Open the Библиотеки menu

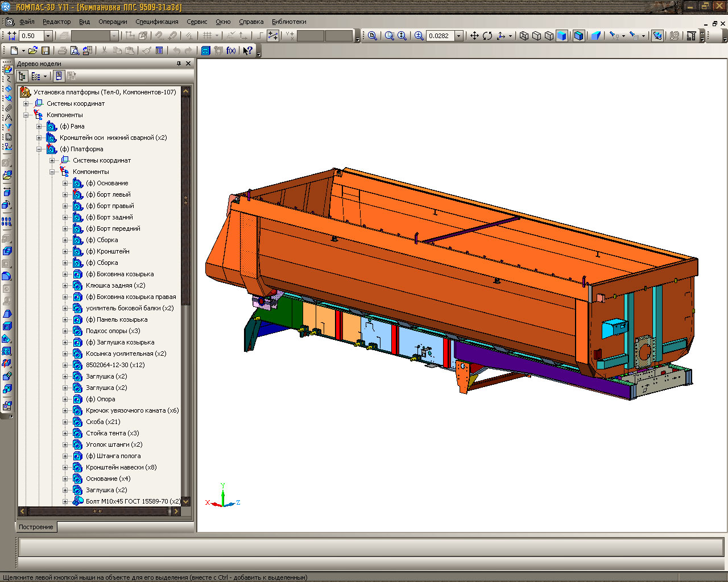pyautogui.click(x=289, y=22)
